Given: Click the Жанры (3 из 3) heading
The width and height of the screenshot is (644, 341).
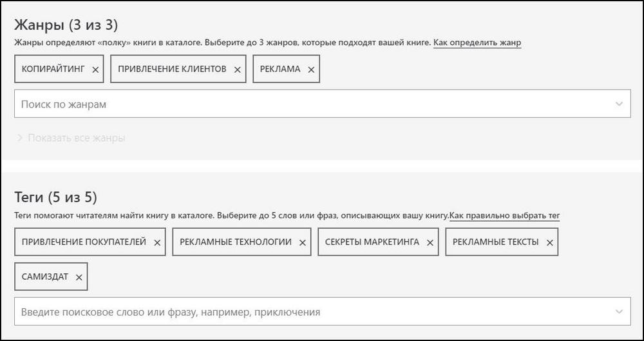Looking at the screenshot, I should (66, 25).
